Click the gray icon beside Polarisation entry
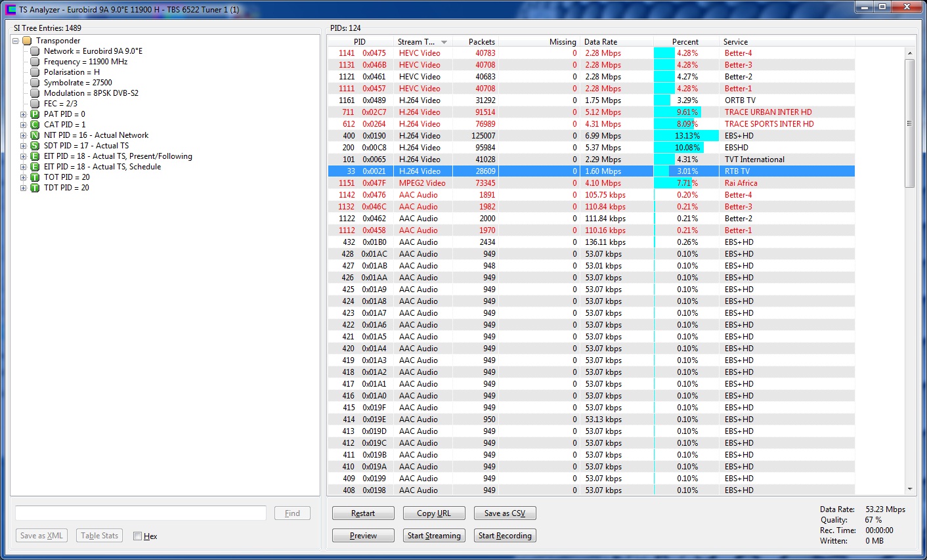927x560 pixels. click(35, 72)
